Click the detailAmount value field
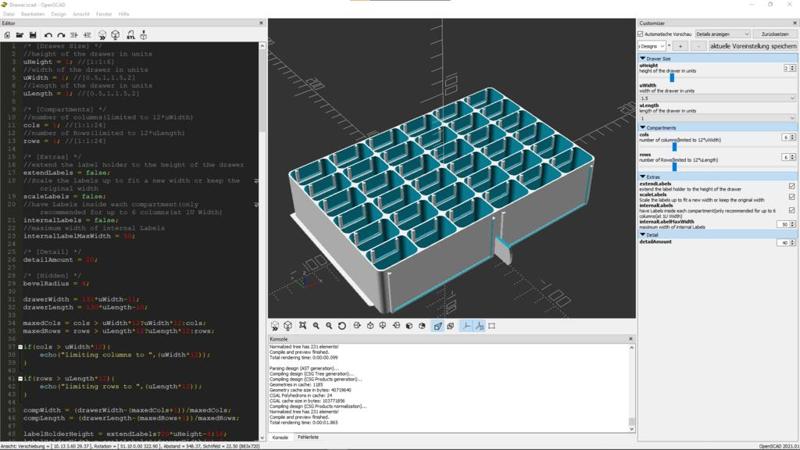 coord(785,242)
